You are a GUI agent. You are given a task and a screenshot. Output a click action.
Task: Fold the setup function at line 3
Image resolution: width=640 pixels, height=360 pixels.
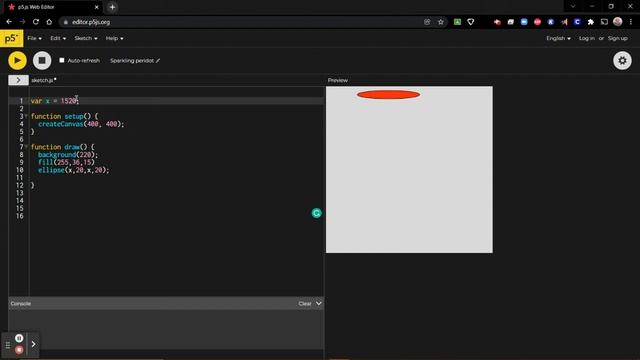pyautogui.click(x=27, y=116)
